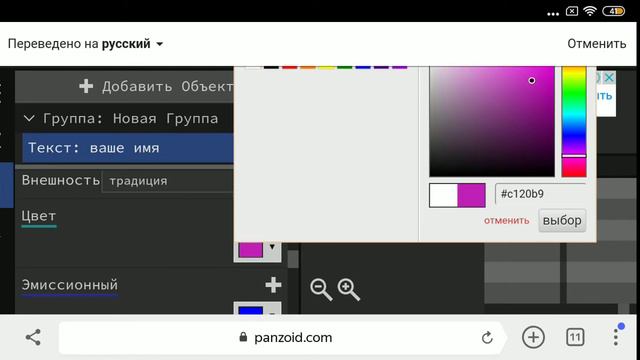This screenshot has height=360, width=640.
Task: Confirm color with the выбор button
Action: point(562,220)
